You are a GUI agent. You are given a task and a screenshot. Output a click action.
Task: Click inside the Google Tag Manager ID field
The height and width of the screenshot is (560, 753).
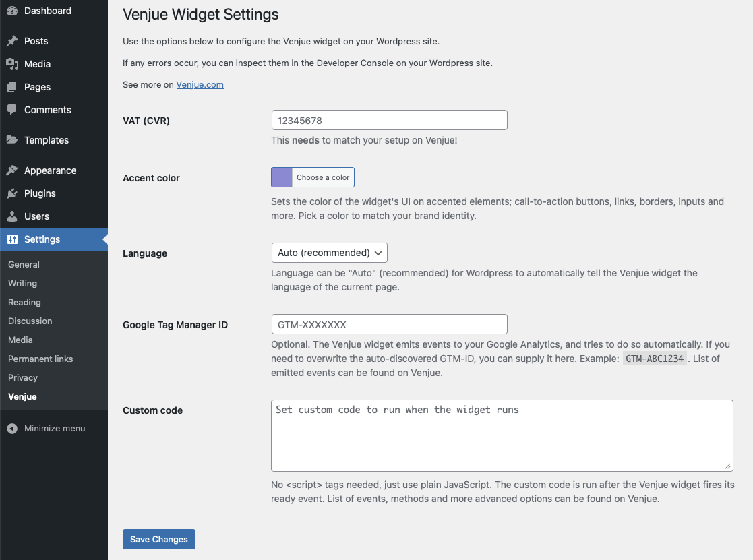[389, 324]
